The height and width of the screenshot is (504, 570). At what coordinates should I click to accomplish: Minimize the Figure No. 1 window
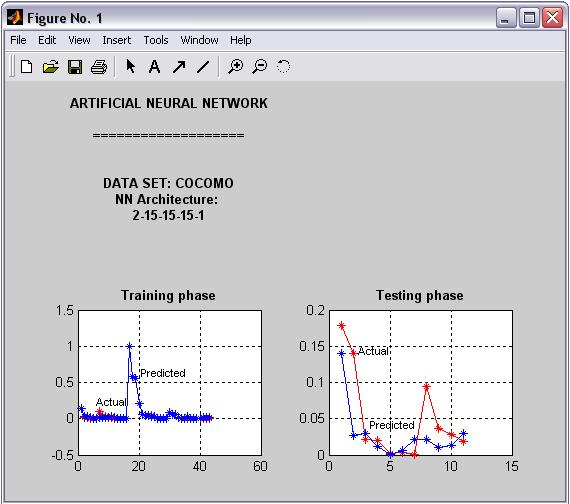(506, 18)
